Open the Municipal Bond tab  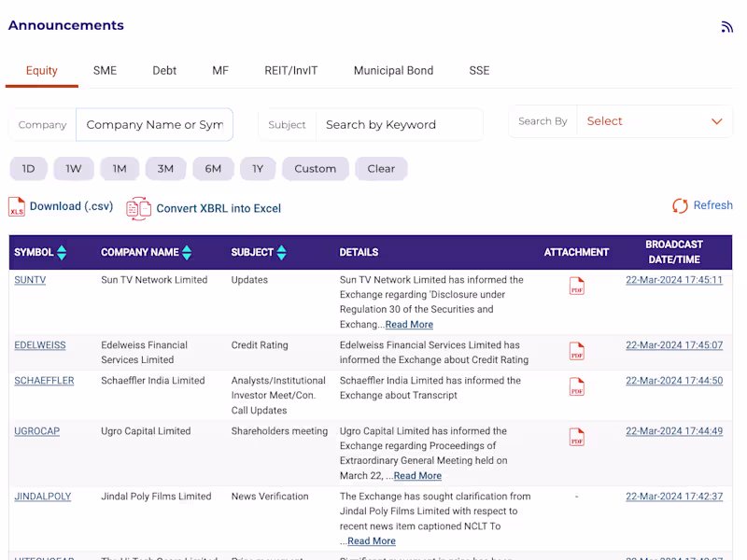click(x=393, y=71)
